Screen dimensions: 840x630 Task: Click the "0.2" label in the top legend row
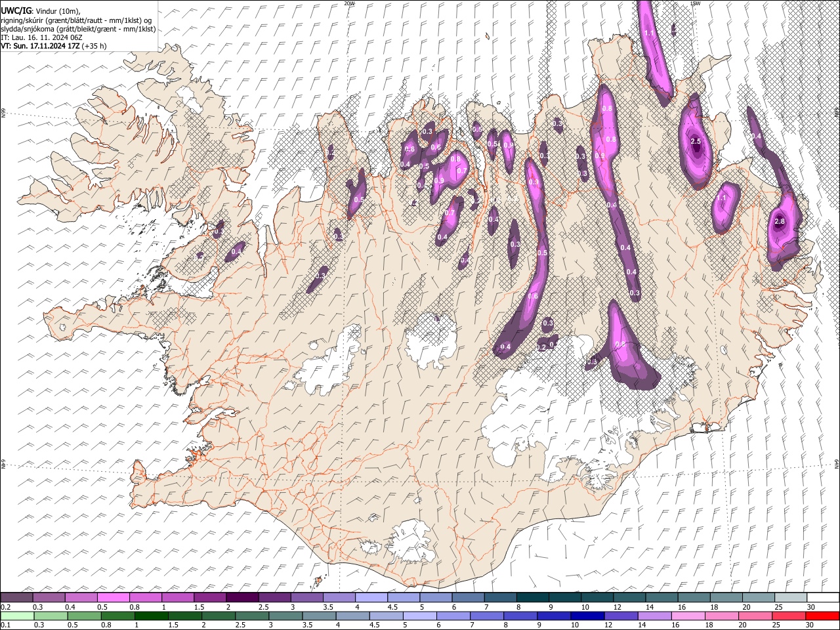5,606
